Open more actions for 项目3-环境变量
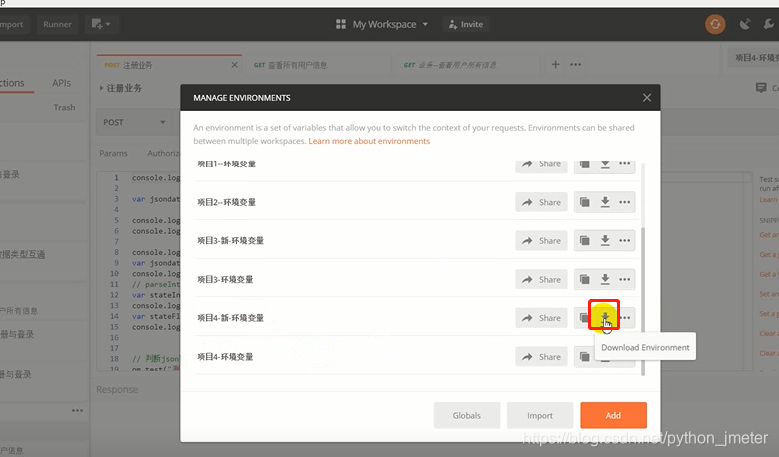The image size is (779, 457). (x=624, y=279)
